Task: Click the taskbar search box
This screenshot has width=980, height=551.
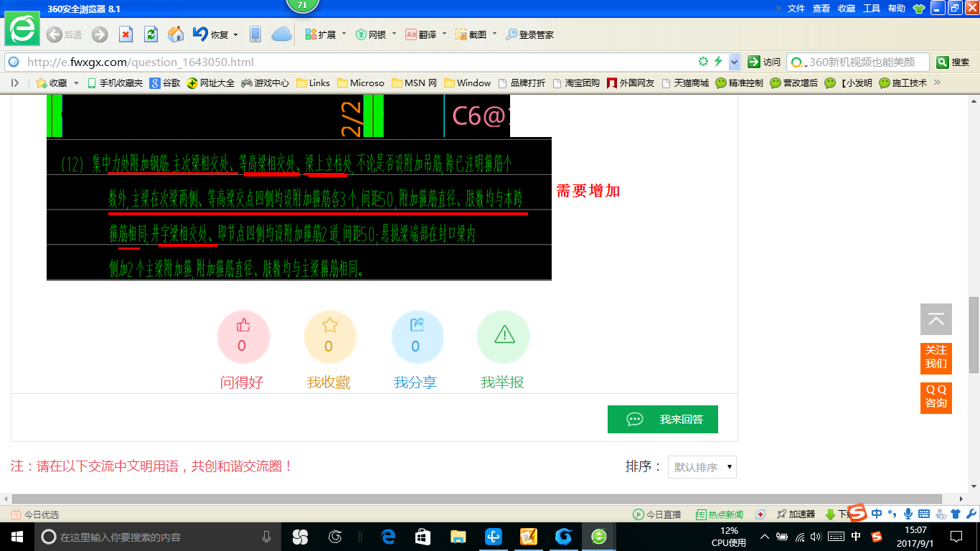Action: pos(157,536)
